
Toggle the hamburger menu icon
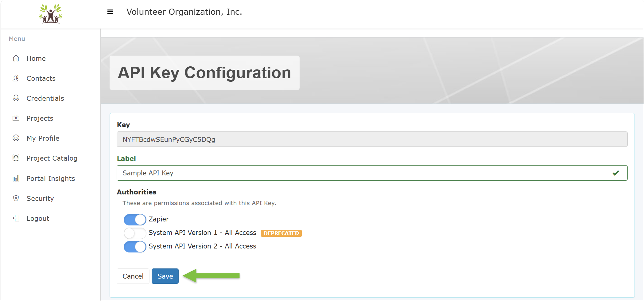coord(110,12)
